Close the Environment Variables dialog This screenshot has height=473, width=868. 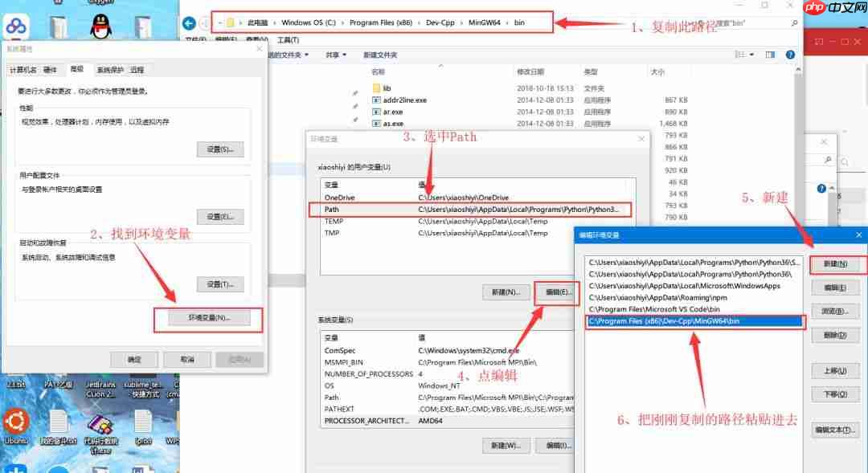pyautogui.click(x=641, y=139)
